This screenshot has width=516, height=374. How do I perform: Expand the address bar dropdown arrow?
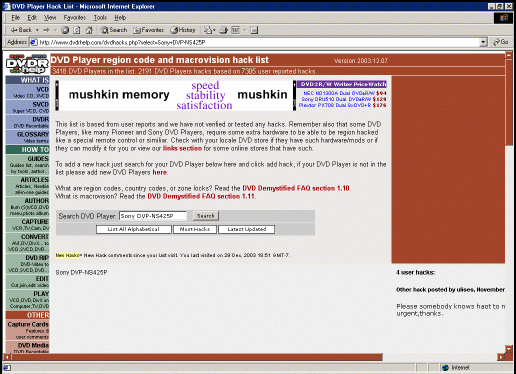pyautogui.click(x=483, y=42)
